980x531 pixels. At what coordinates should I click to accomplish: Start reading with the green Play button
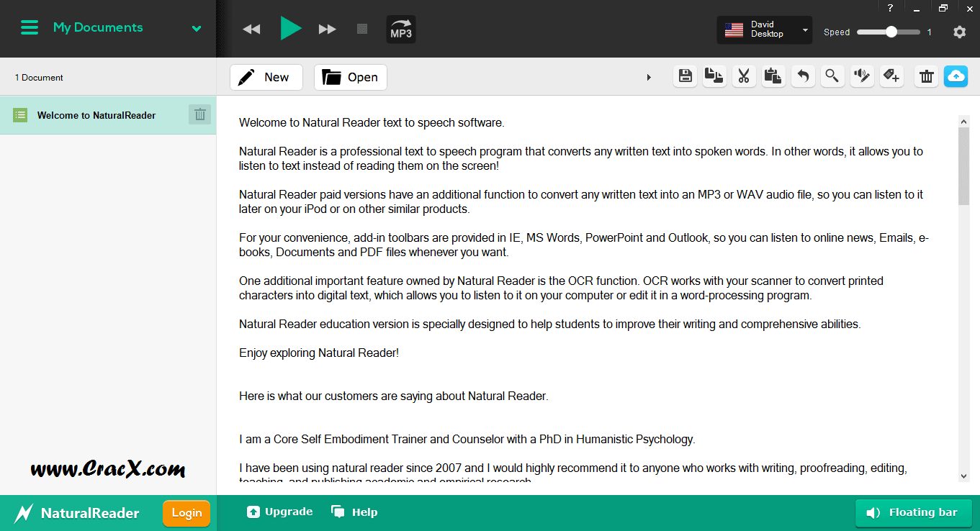[x=290, y=28]
